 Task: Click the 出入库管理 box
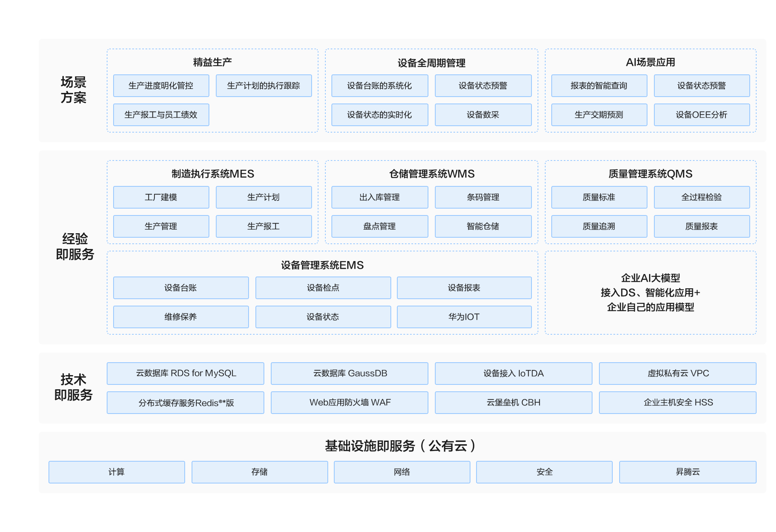(x=380, y=197)
